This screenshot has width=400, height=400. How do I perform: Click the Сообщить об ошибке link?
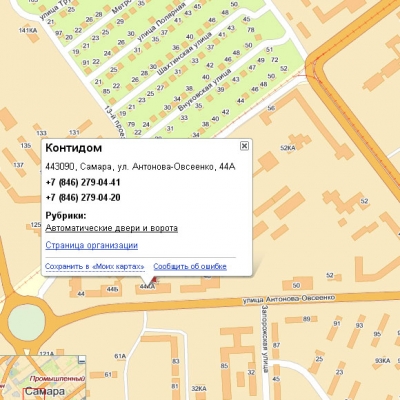pyautogui.click(x=190, y=266)
